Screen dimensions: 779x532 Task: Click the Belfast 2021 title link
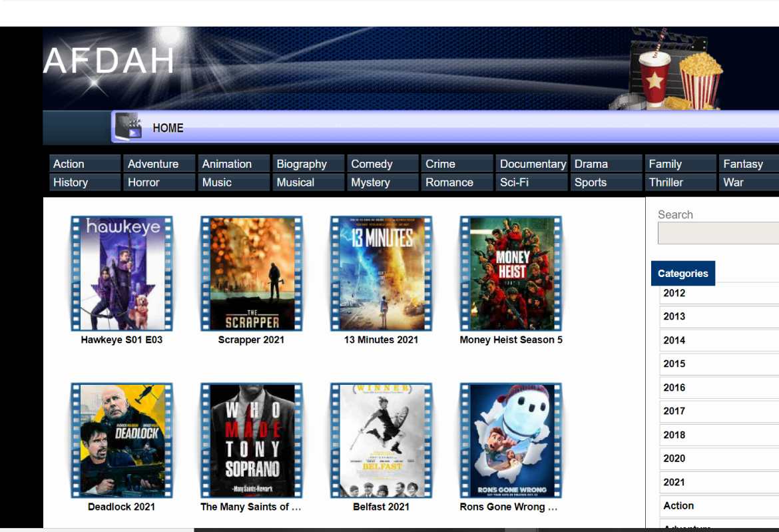(x=381, y=507)
